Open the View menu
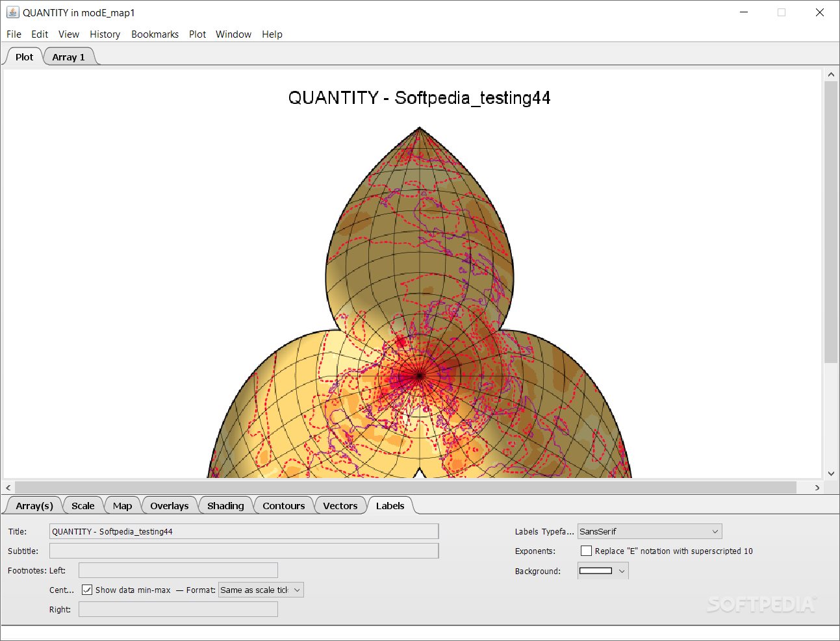 point(69,34)
